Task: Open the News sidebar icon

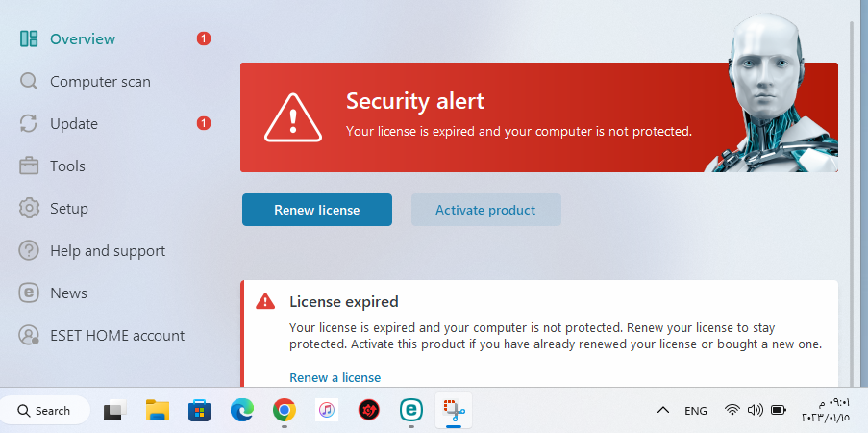Action: click(x=28, y=293)
